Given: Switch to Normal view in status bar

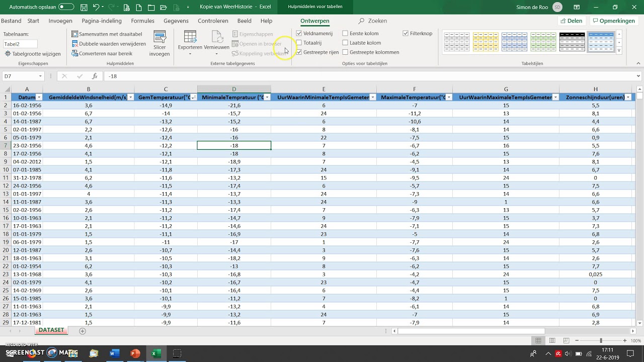Looking at the screenshot, I should [x=538, y=341].
